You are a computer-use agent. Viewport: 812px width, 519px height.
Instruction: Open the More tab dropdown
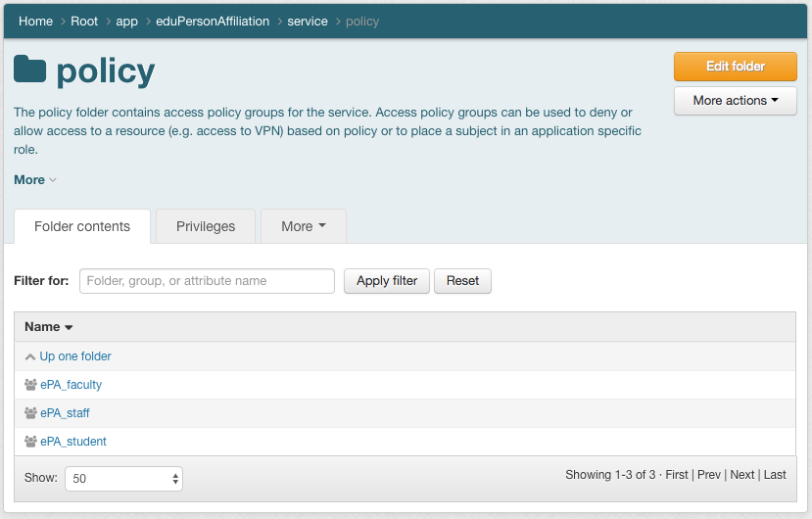pos(303,226)
